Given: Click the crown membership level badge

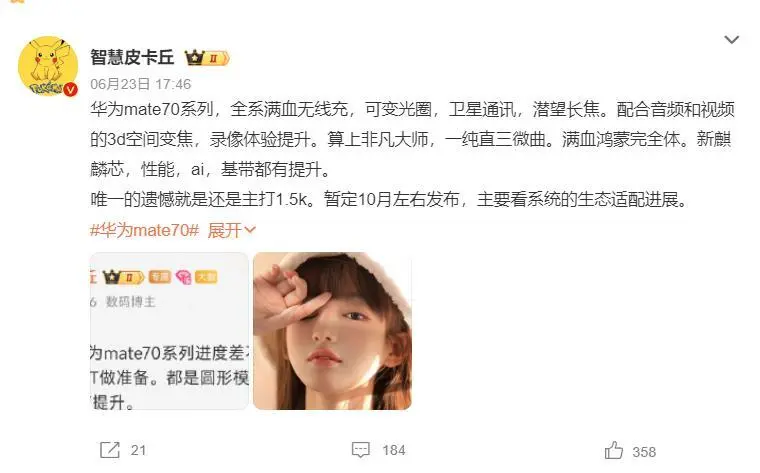Looking at the screenshot, I should coord(207,58).
